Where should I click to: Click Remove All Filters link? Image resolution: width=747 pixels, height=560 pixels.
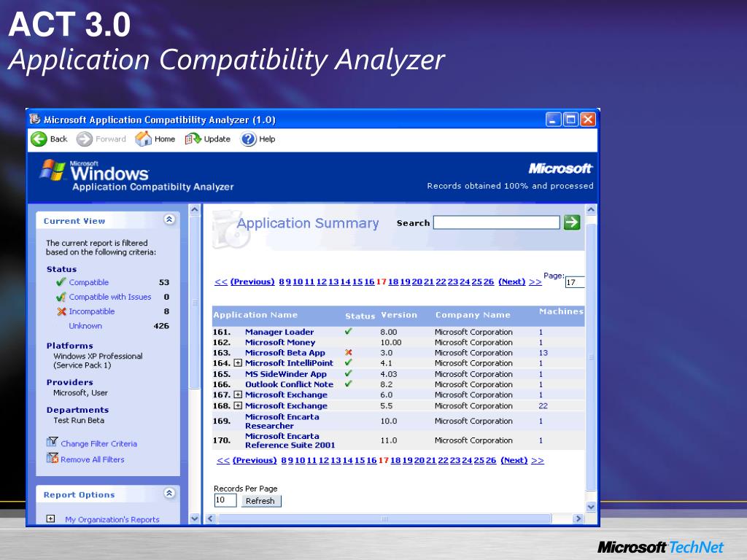(93, 459)
